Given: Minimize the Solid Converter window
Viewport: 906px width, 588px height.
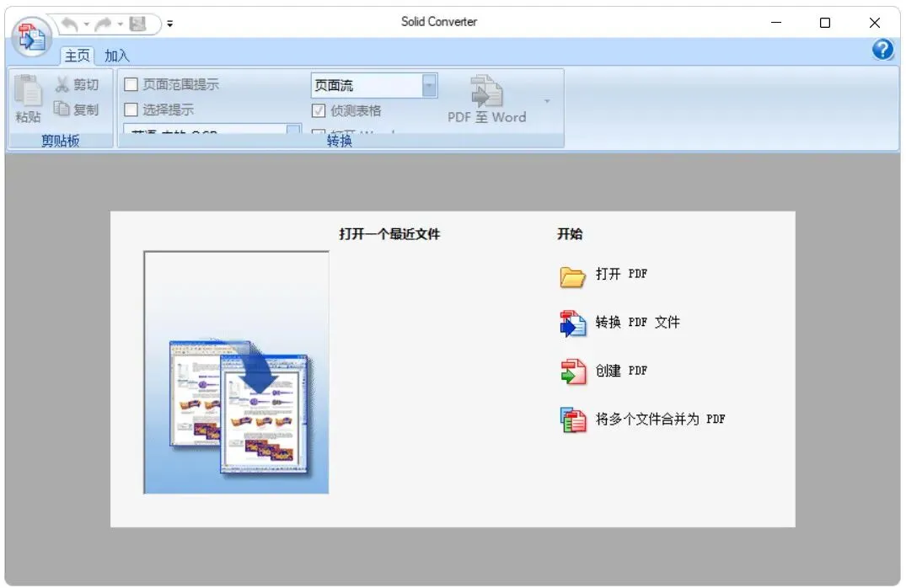Looking at the screenshot, I should coord(776,23).
